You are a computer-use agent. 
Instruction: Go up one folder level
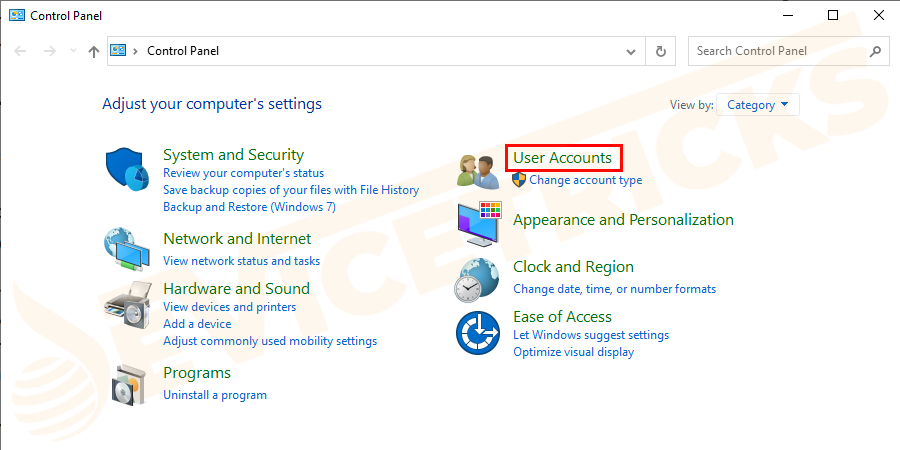tap(94, 51)
